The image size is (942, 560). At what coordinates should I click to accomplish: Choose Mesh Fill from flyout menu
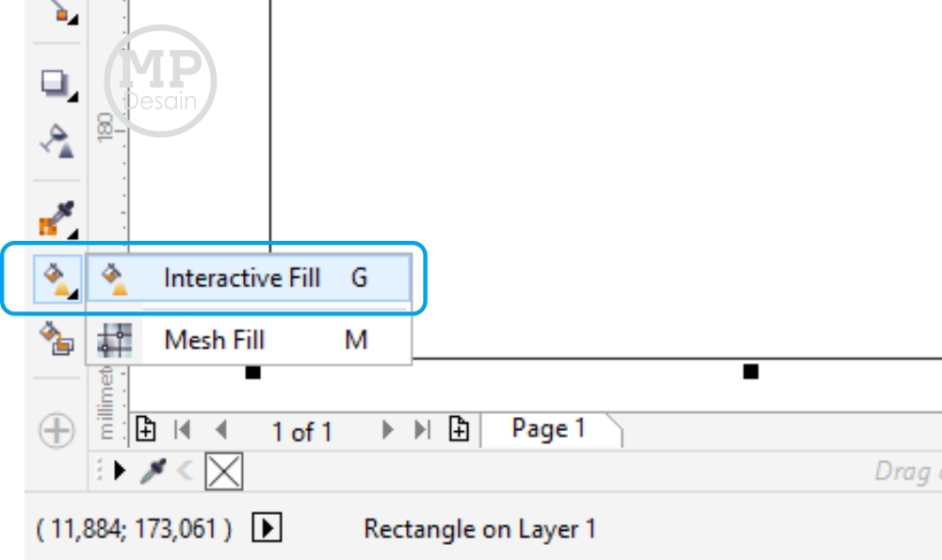tap(249, 340)
